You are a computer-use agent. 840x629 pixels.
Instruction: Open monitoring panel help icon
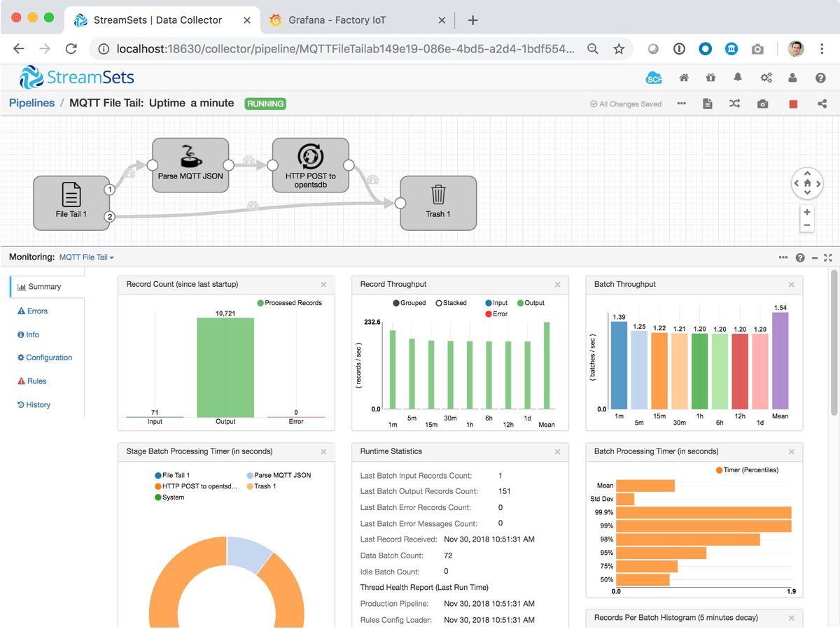pos(800,257)
